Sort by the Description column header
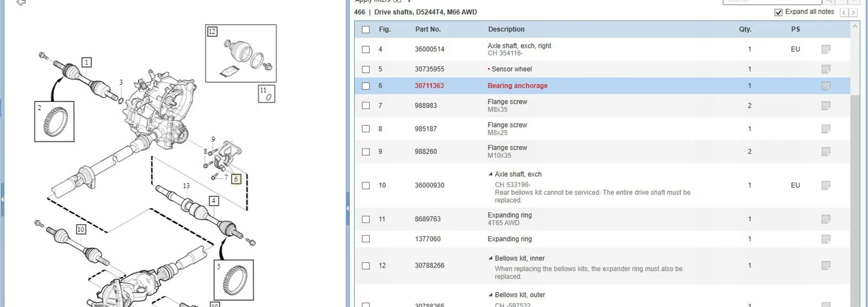 coord(506,29)
